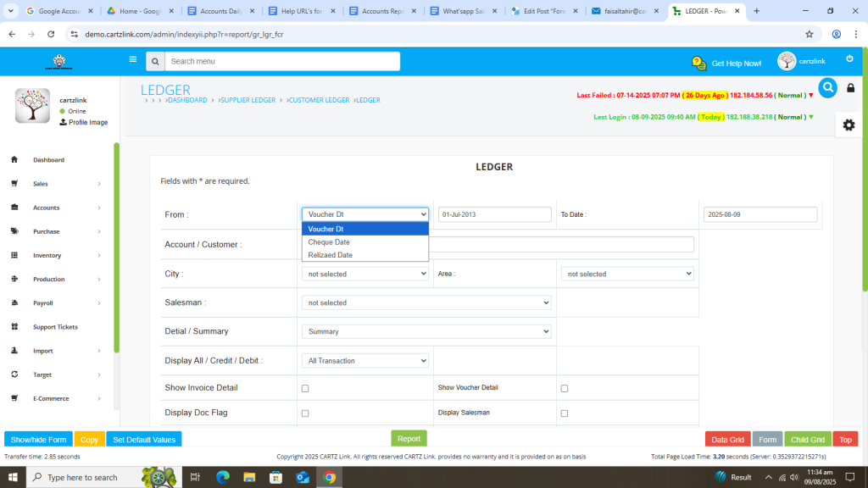
Task: Expand the Salesman dropdown
Action: pyautogui.click(x=426, y=302)
